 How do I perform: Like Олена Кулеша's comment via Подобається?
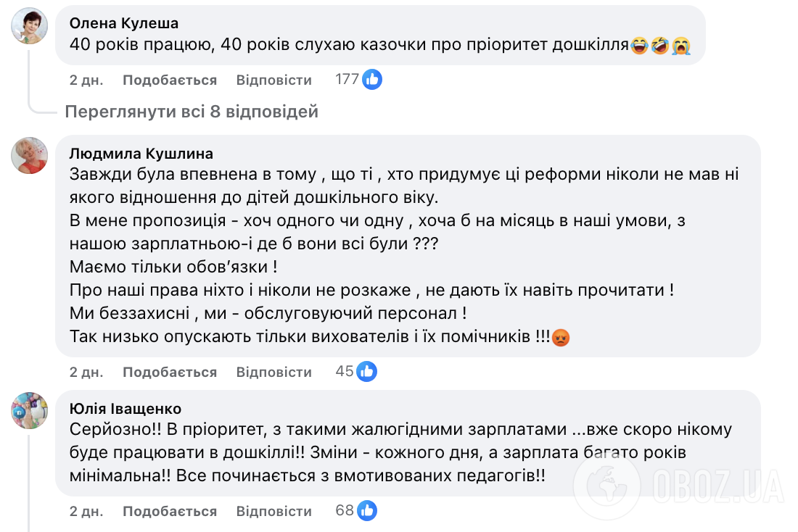tap(169, 80)
